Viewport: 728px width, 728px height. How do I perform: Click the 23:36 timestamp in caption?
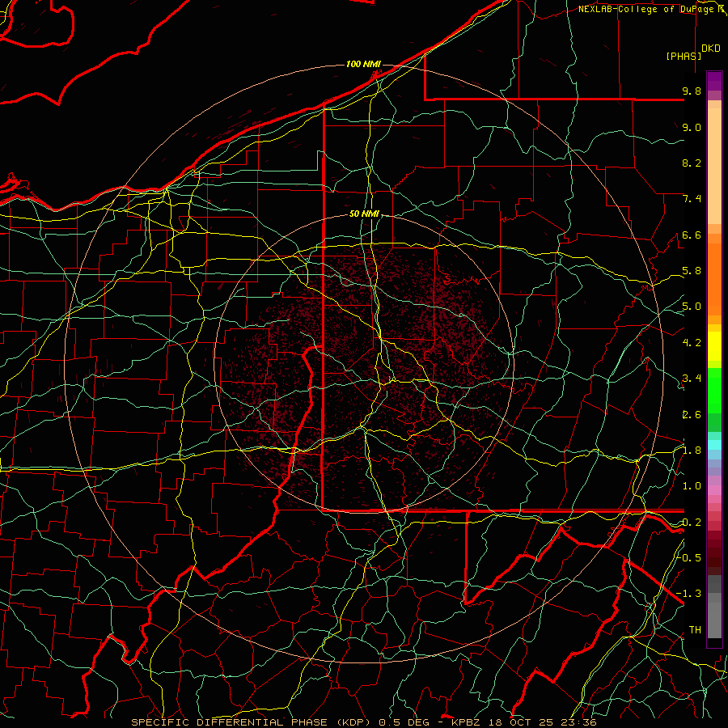point(578,722)
